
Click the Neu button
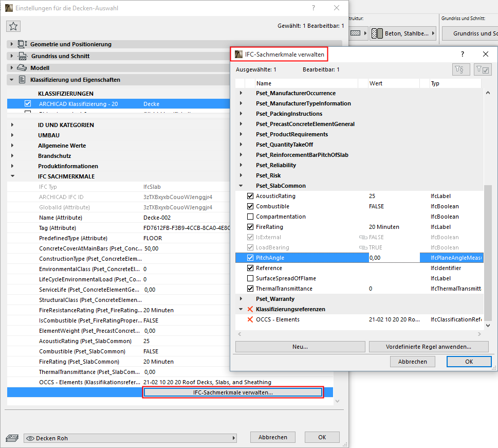(300, 346)
